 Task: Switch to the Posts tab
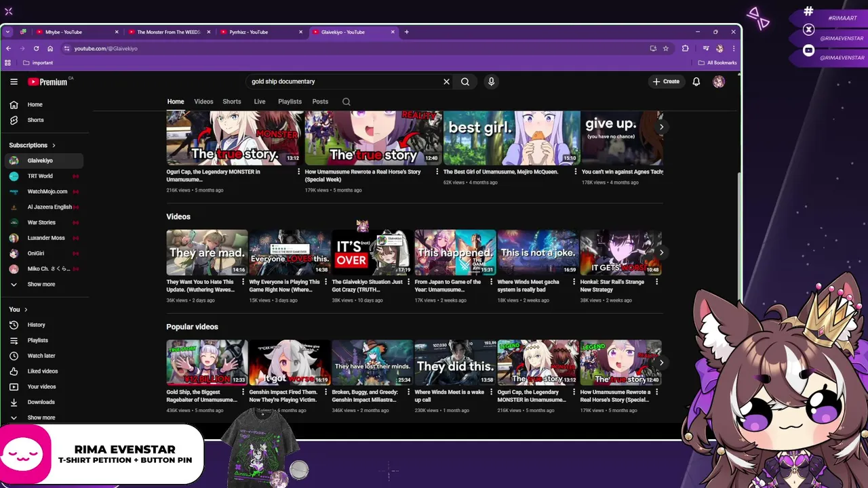pos(320,102)
